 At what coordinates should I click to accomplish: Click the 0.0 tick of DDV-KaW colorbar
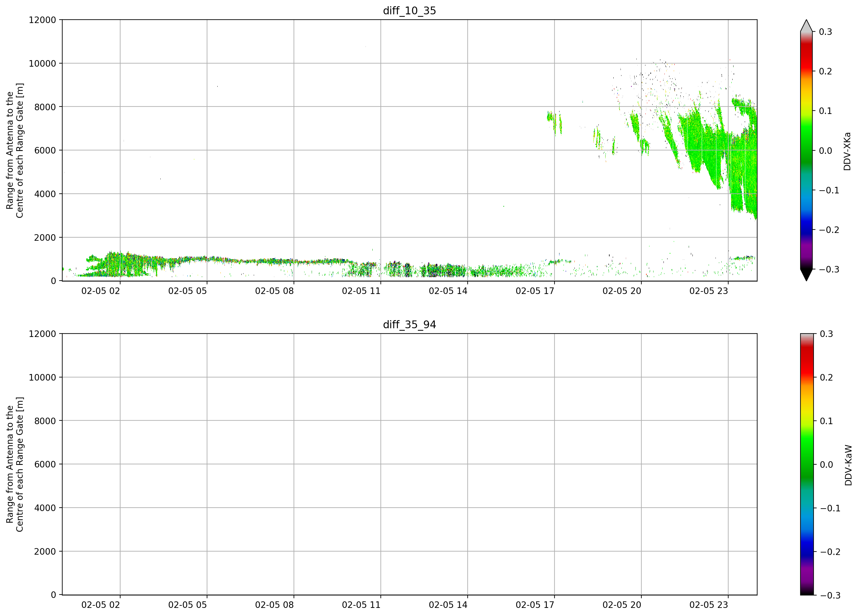[826, 464]
